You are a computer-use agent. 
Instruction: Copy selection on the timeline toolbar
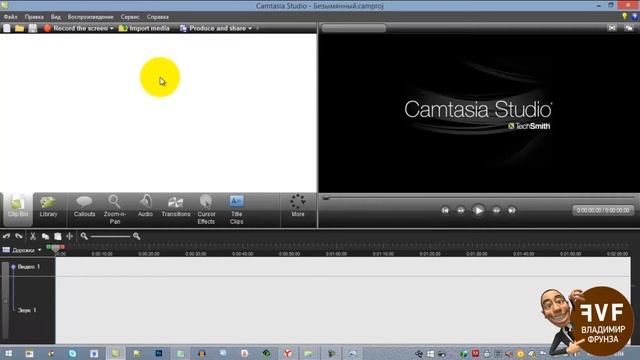coord(45,236)
